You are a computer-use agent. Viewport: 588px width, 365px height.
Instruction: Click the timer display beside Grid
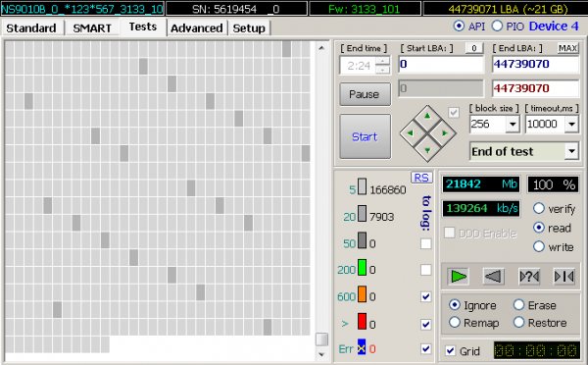coord(537,350)
